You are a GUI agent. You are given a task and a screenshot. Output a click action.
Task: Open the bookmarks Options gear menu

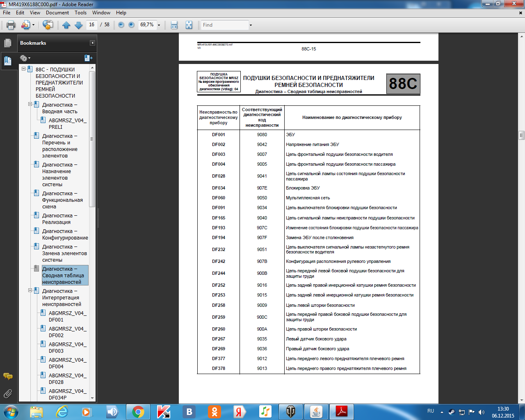(x=25, y=58)
